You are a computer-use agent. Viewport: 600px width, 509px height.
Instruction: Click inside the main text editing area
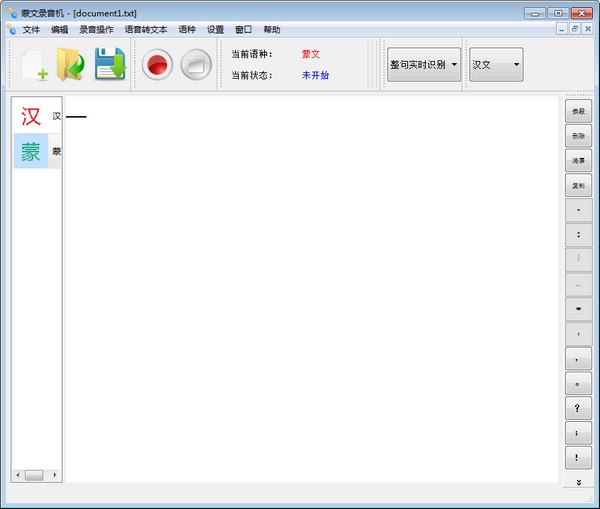(x=312, y=289)
